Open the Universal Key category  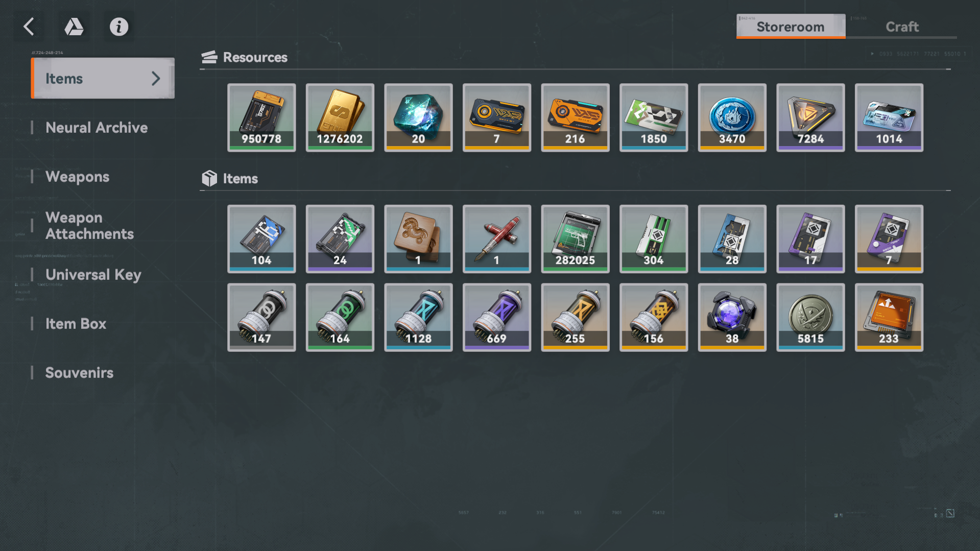[x=93, y=275]
